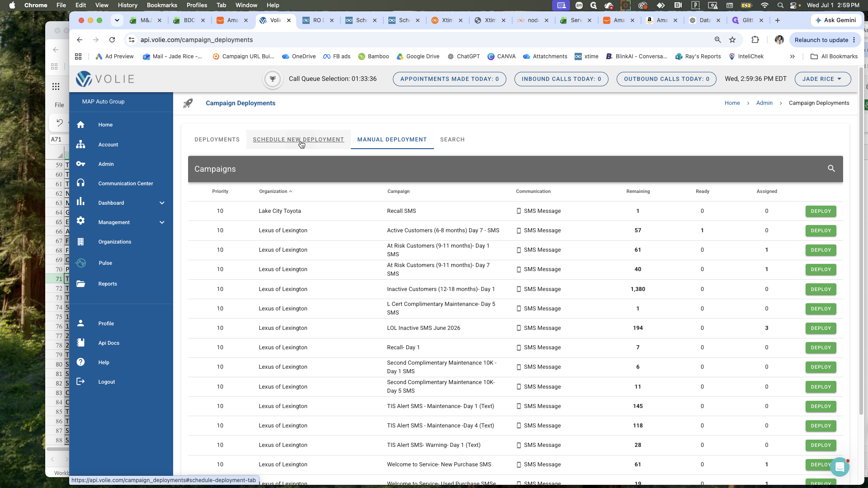
Task: Click Wi-Fi icon in macOS menu bar
Action: point(764,5)
